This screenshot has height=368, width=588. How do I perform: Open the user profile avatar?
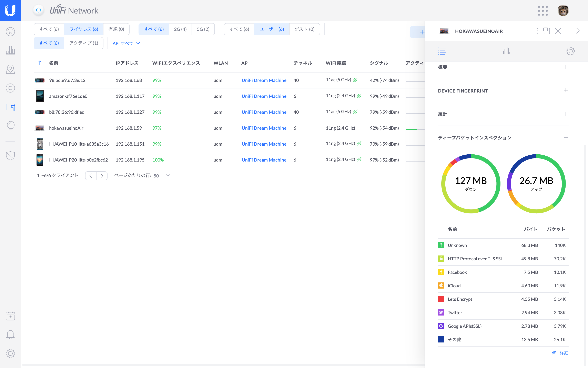coord(563,11)
